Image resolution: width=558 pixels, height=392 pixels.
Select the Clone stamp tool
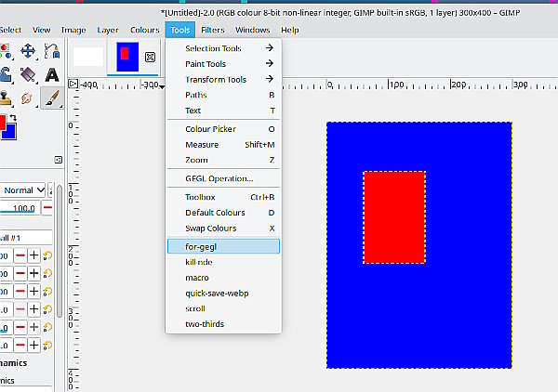[6, 98]
